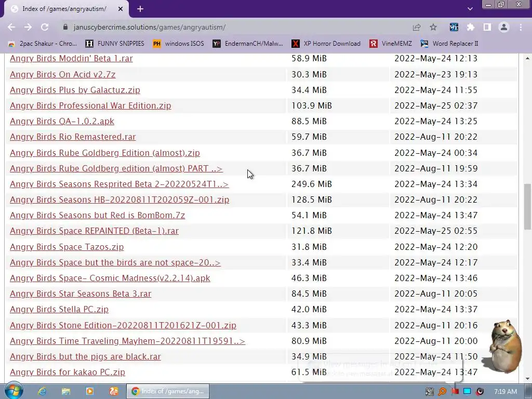Open a new tab with plus button
This screenshot has height=399, width=532.
[140, 9]
